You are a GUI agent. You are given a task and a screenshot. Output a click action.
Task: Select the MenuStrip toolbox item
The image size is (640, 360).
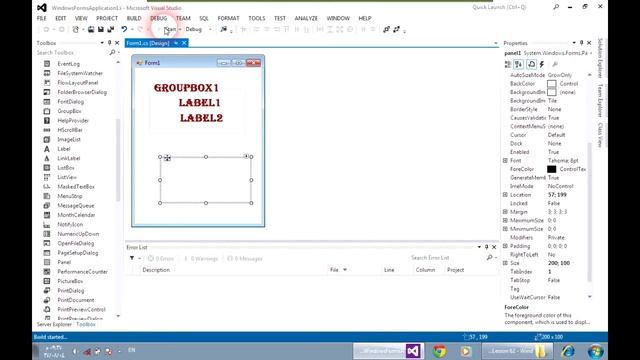click(x=70, y=196)
